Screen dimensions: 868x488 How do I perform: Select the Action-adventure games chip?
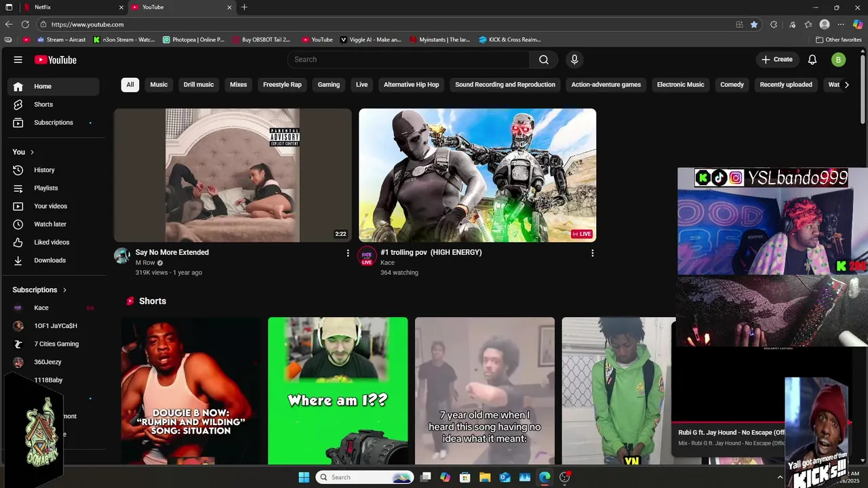coord(606,85)
